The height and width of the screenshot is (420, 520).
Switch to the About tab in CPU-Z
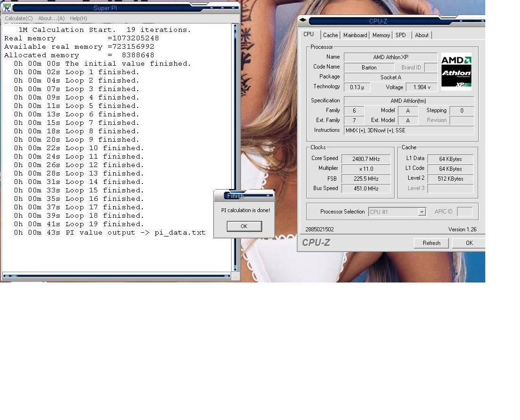[x=422, y=35]
